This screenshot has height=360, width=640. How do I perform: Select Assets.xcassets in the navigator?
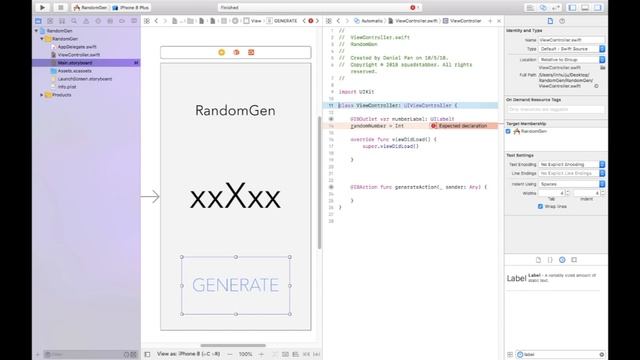[x=74, y=71]
